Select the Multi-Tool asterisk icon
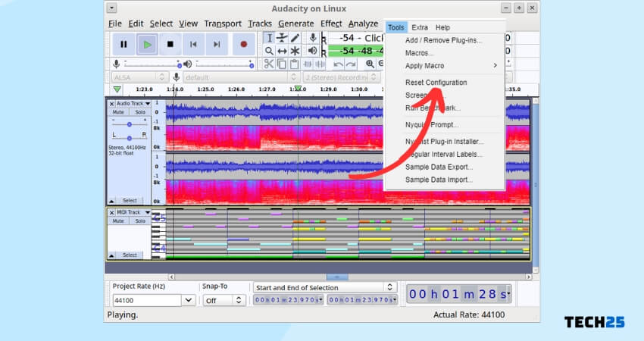Viewport: 644px width, 341px height. (x=295, y=51)
